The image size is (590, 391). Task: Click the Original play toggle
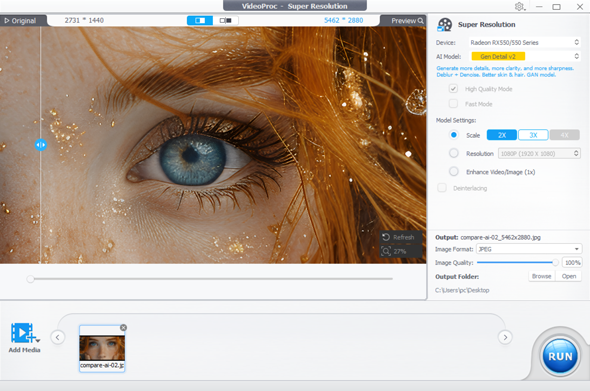coord(20,21)
